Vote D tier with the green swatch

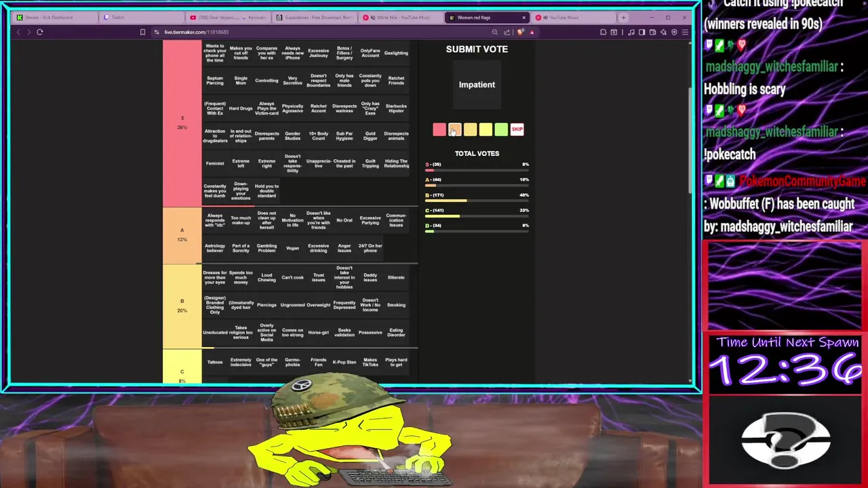click(x=501, y=129)
